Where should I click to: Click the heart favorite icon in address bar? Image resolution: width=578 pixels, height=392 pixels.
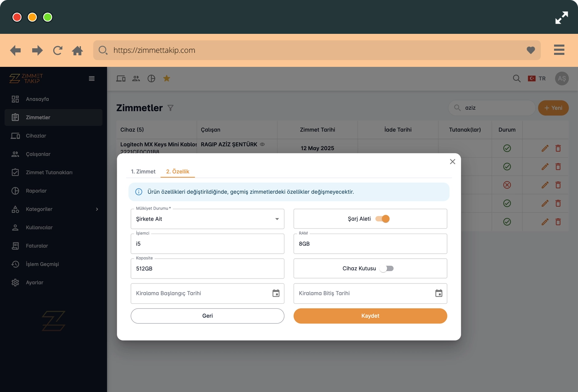click(x=531, y=50)
